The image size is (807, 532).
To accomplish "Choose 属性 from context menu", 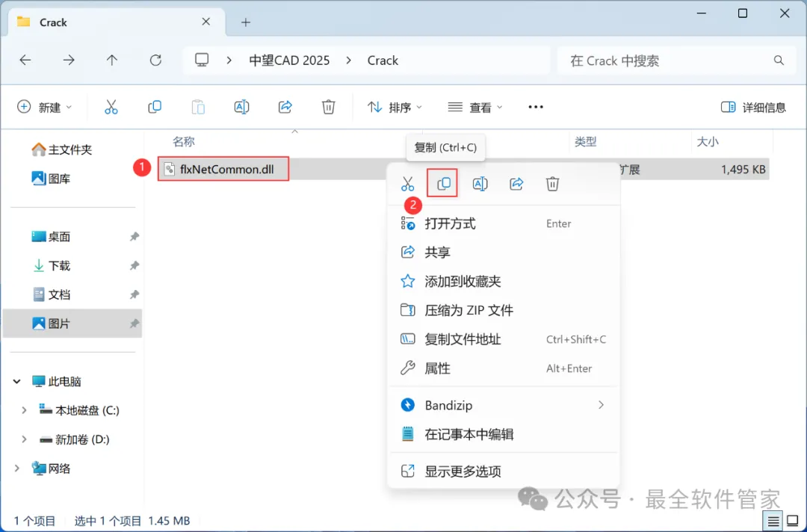I will [x=504, y=368].
